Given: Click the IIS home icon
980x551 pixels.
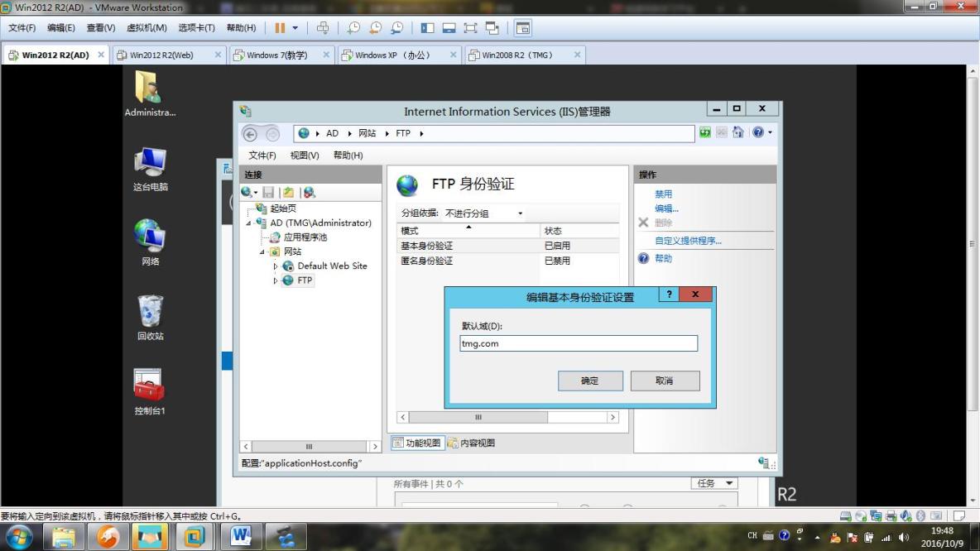Looking at the screenshot, I should click(x=738, y=132).
